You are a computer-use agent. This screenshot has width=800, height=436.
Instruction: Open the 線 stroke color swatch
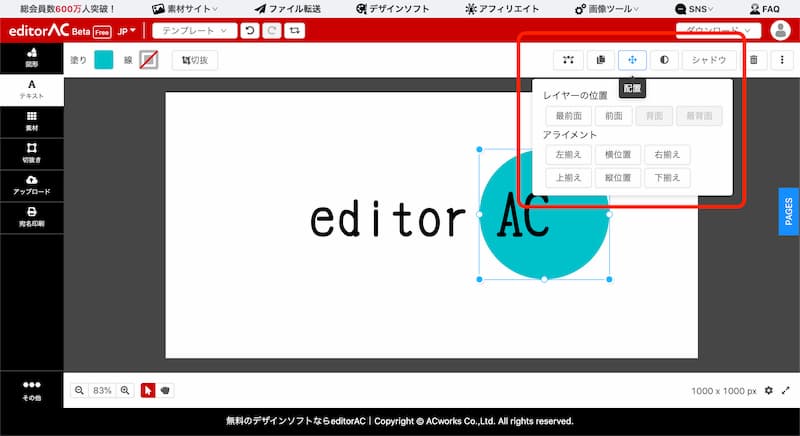click(x=149, y=60)
